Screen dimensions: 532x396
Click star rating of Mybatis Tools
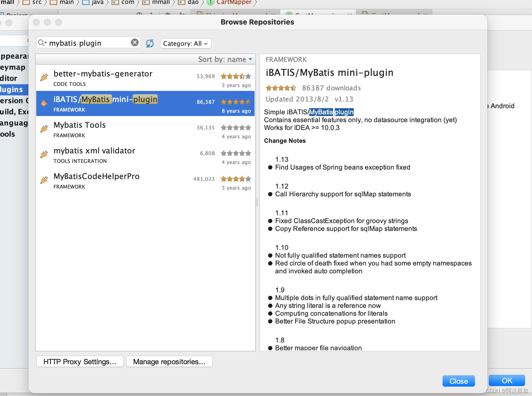pyautogui.click(x=236, y=127)
